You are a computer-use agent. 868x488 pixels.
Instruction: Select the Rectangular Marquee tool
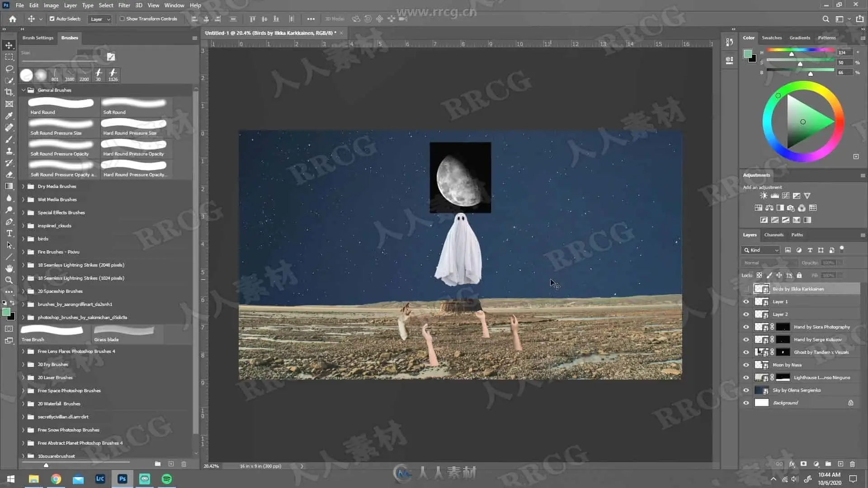(9, 57)
